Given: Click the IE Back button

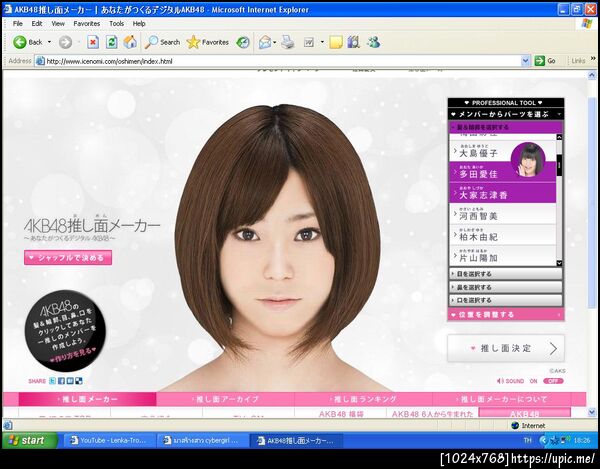Looking at the screenshot, I should pyautogui.click(x=28, y=42).
